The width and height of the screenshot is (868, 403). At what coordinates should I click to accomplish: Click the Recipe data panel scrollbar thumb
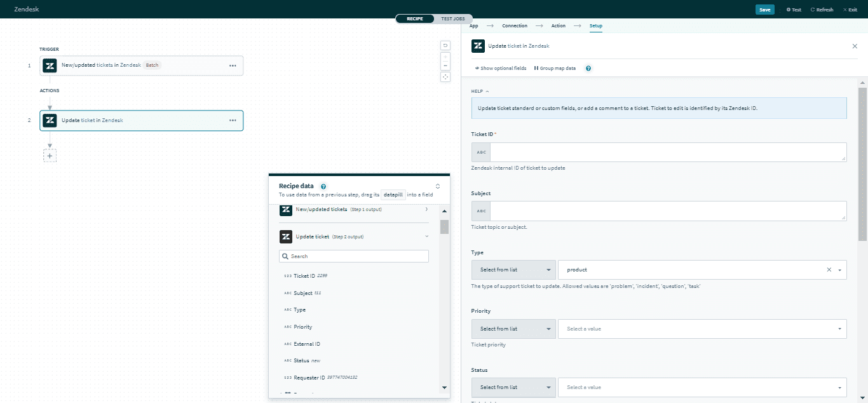point(444,227)
